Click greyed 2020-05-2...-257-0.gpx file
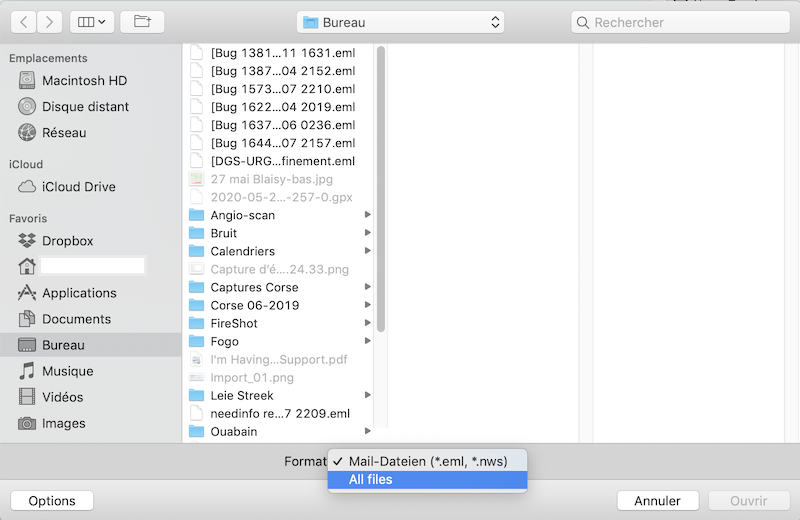800x520 pixels. (x=278, y=197)
